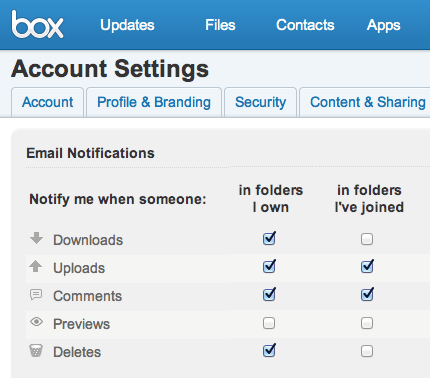Click the Deletes row label
Screen dimensions: 430x378
click(77, 352)
